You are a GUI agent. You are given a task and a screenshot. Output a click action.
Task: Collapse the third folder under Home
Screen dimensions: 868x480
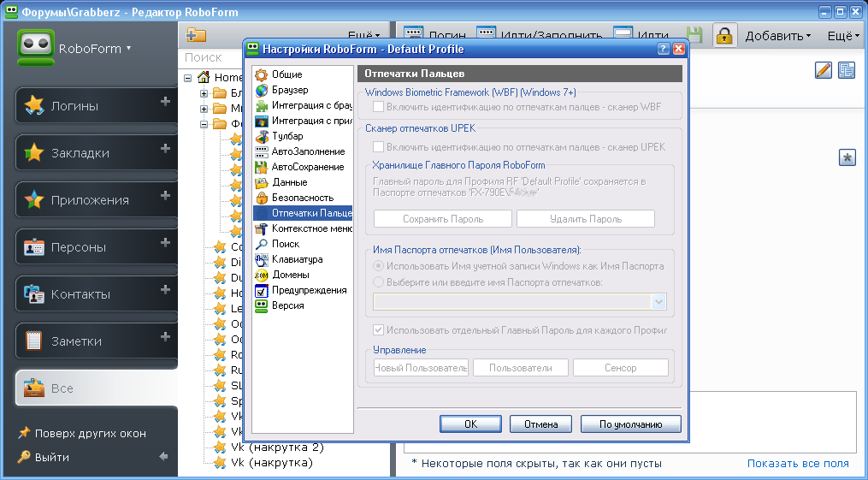click(x=204, y=124)
